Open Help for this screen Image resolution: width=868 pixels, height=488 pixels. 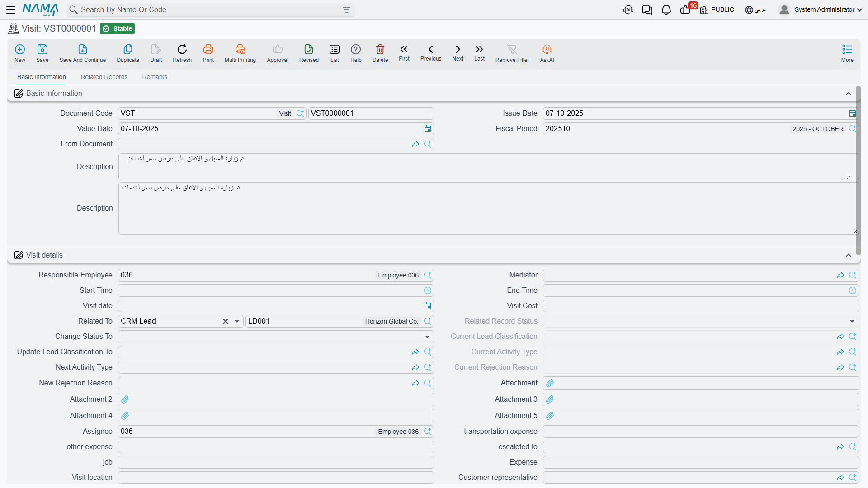(x=356, y=53)
